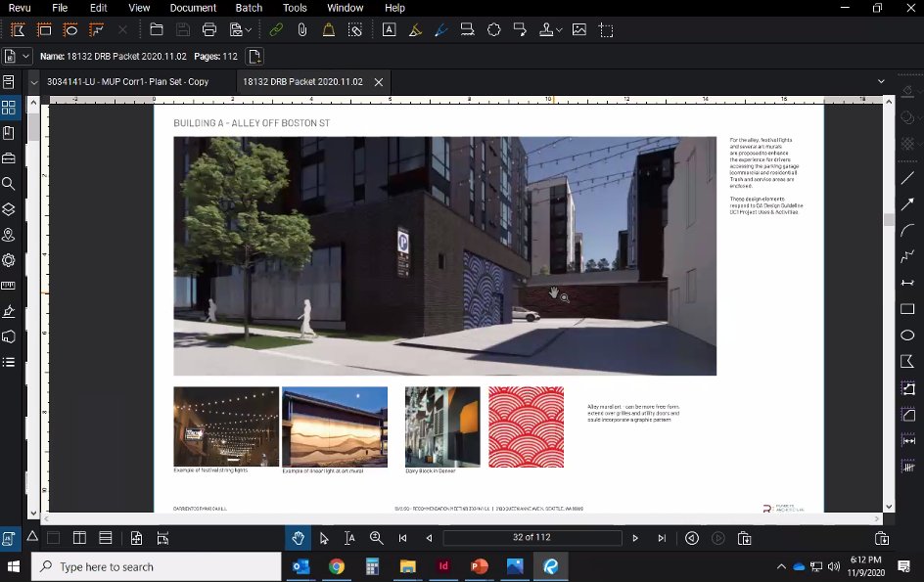The width and height of the screenshot is (924, 582).
Task: Click the page number field 32 of 112
Action: point(532,537)
